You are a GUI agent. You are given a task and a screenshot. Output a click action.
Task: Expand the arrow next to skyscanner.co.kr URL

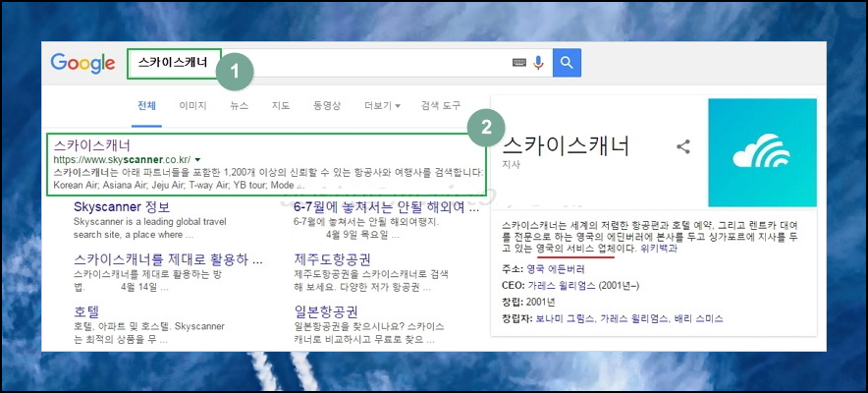tap(197, 159)
